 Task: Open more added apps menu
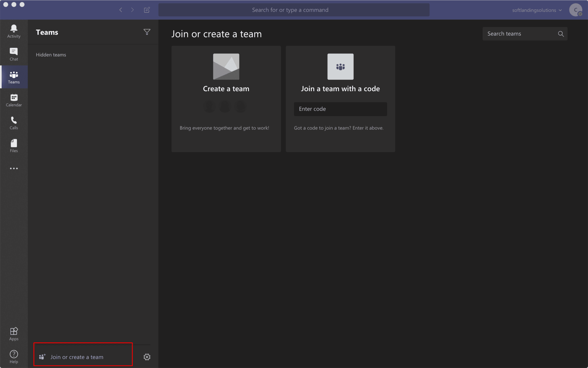(x=14, y=168)
